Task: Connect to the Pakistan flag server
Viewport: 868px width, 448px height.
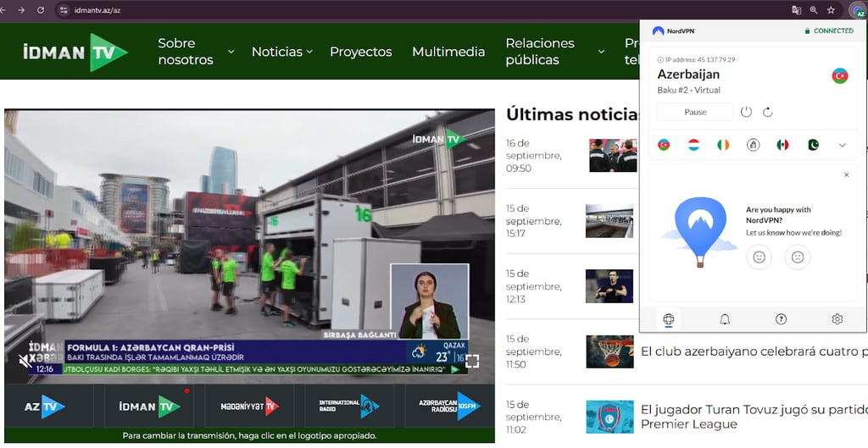Action: (x=813, y=145)
